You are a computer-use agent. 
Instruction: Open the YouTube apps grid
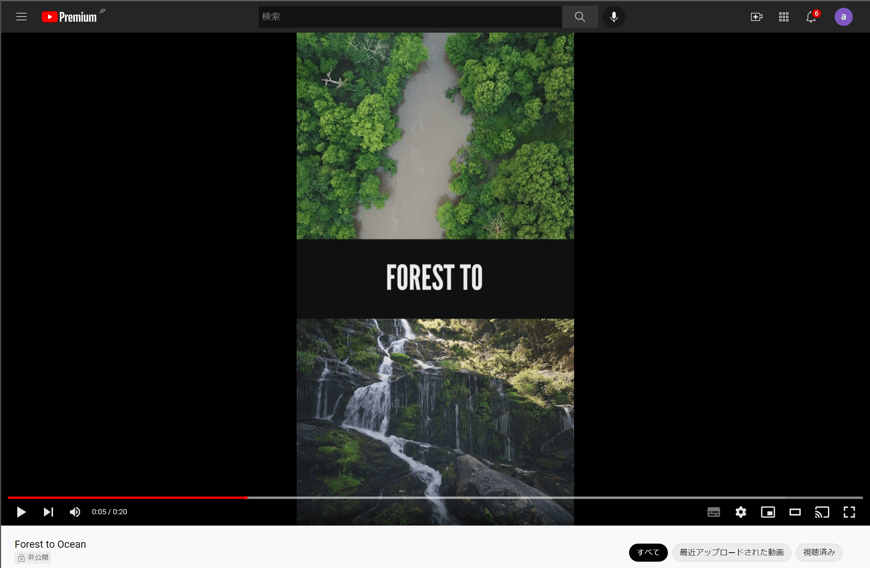coord(783,17)
